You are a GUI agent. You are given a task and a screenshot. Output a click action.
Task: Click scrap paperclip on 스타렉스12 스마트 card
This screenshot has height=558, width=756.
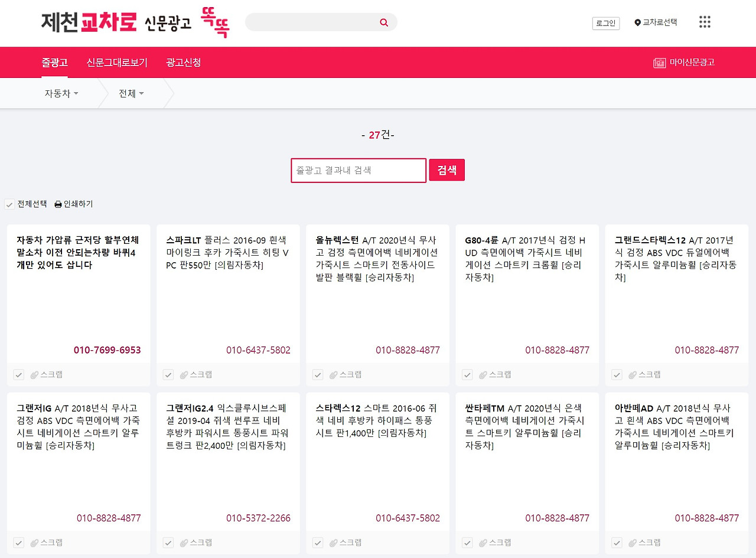(333, 543)
